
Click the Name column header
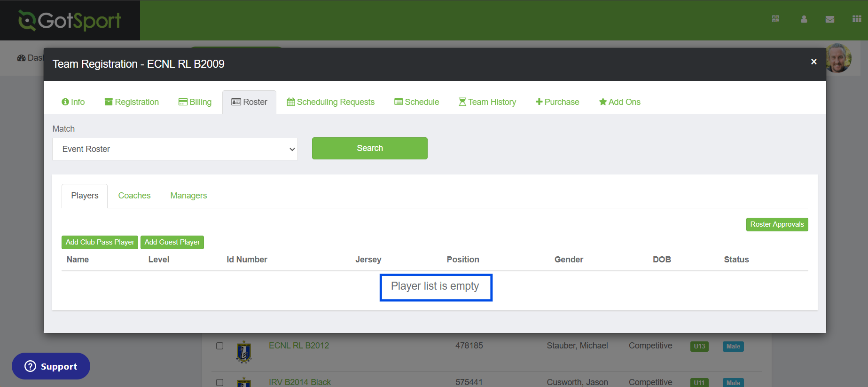78,260
